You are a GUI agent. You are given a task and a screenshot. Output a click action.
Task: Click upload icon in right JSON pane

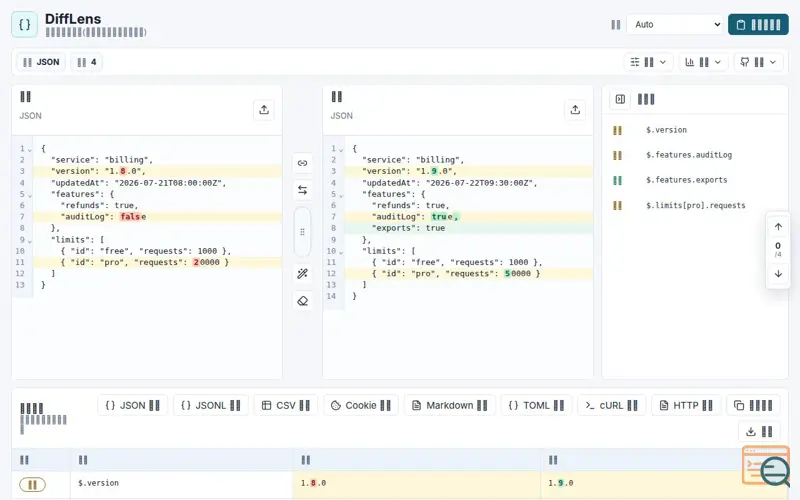click(x=575, y=110)
